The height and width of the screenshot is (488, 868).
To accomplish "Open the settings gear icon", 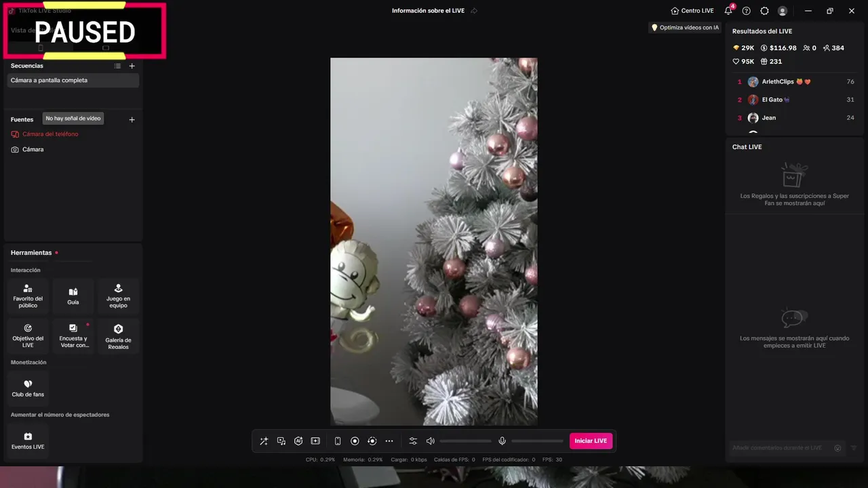I will click(x=764, y=11).
